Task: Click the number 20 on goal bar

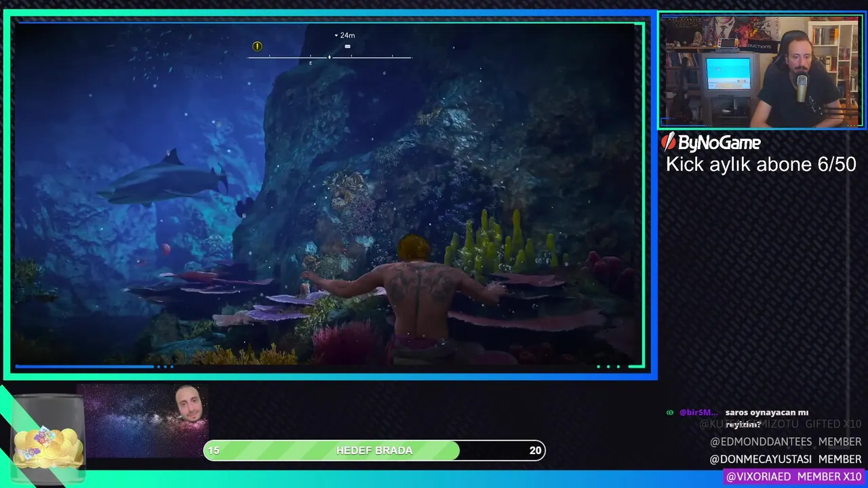Action: [535, 450]
